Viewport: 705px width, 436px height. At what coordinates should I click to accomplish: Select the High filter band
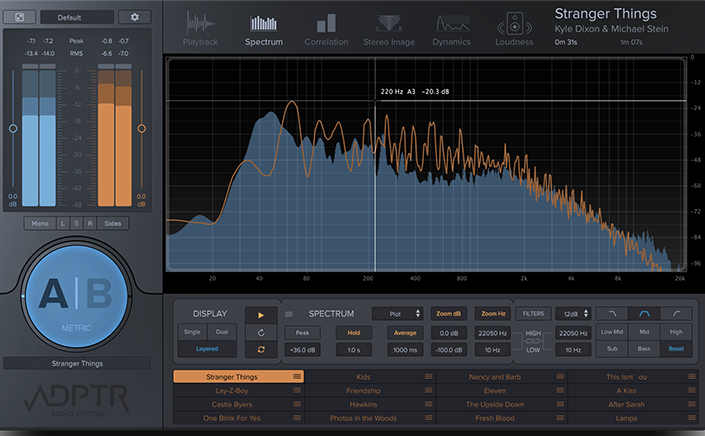[x=676, y=332]
